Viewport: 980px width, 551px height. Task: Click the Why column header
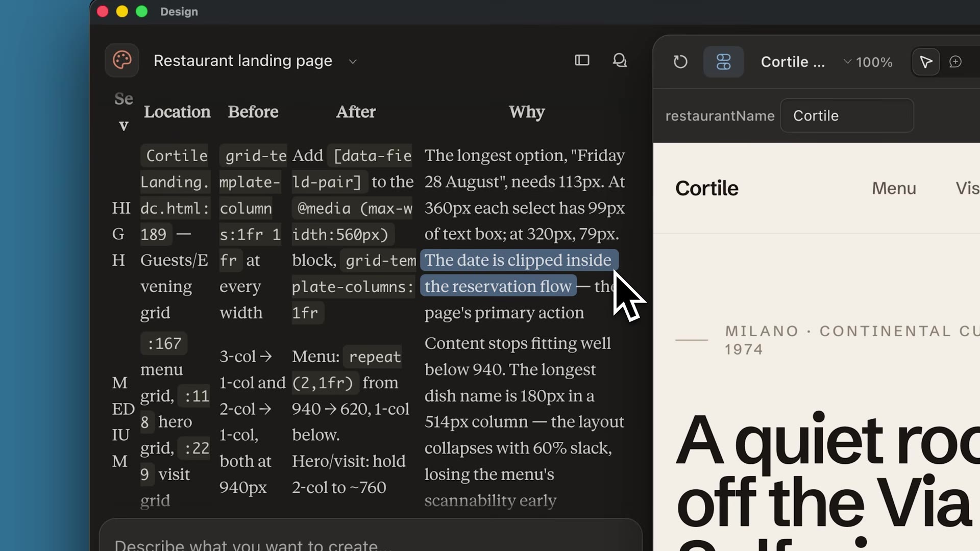pos(527,112)
